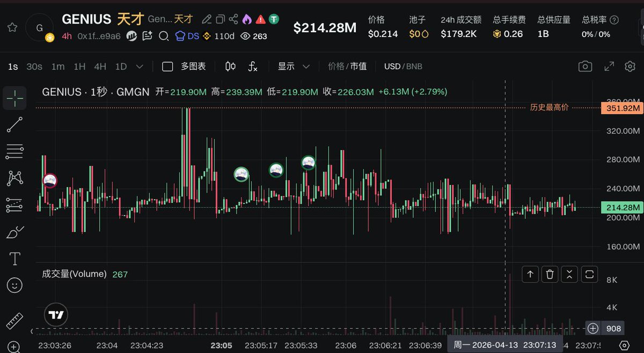Open chart settings gear icon
This screenshot has height=353, width=644.
(x=630, y=67)
